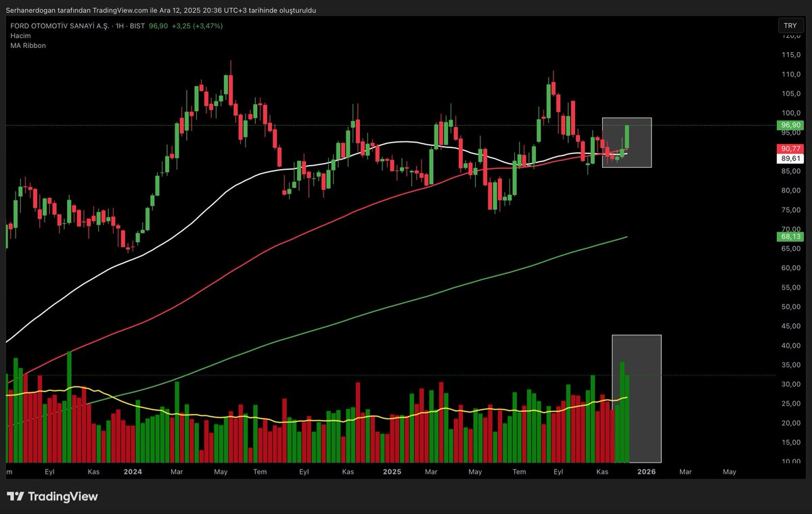This screenshot has width=812, height=514.
Task: Click the green MA value label 68,13
Action: click(790, 237)
